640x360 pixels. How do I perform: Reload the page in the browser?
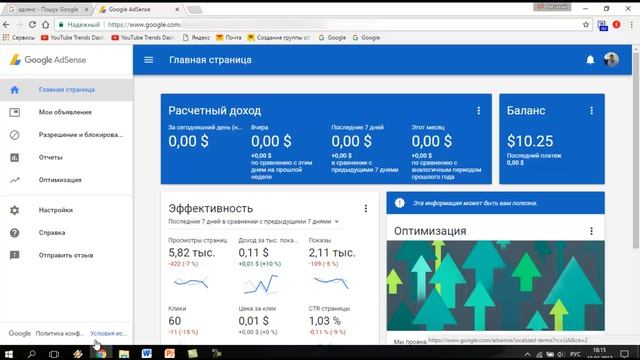click(x=32, y=24)
